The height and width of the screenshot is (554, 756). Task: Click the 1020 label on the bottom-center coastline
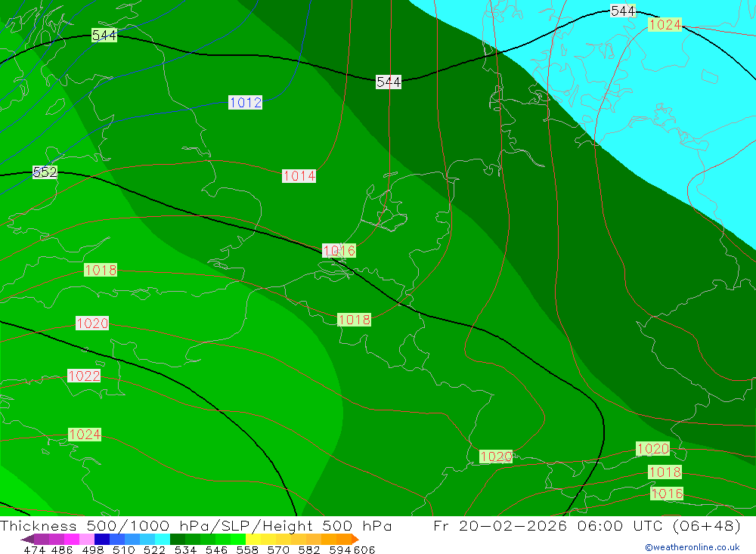(496, 457)
